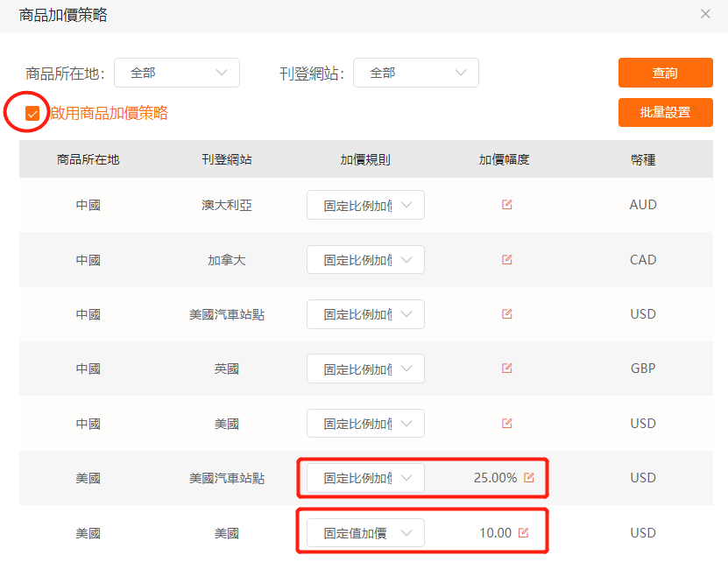Click the 批量設置 button
Image resolution: width=728 pixels, height=576 pixels.
coord(665,112)
